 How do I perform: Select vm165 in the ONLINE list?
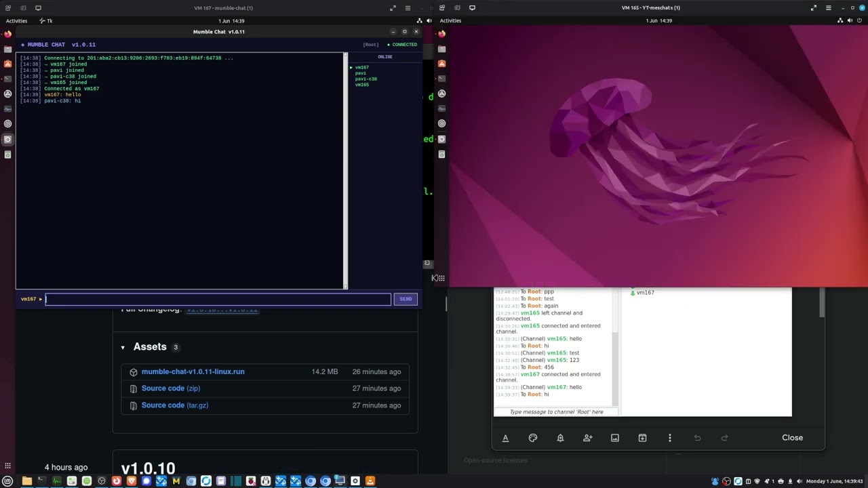[x=362, y=85]
